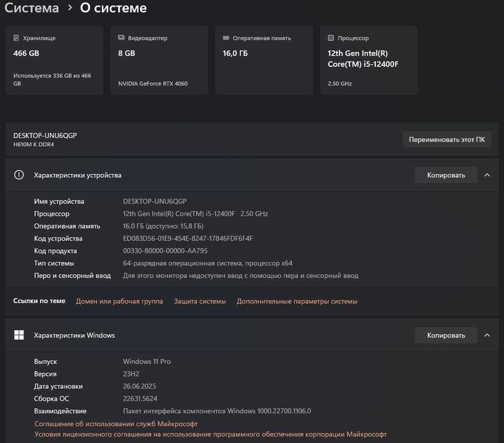Click the device specifications info icon

tap(19, 175)
